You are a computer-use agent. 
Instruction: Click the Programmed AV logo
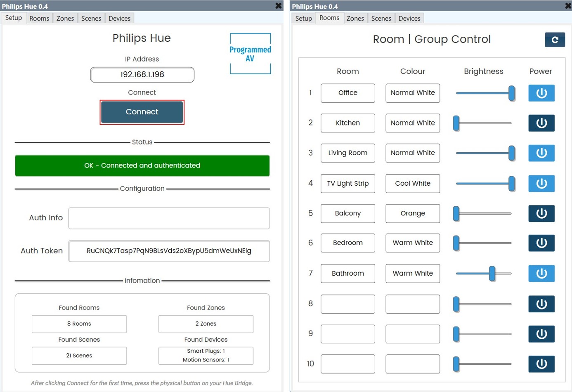250,52
